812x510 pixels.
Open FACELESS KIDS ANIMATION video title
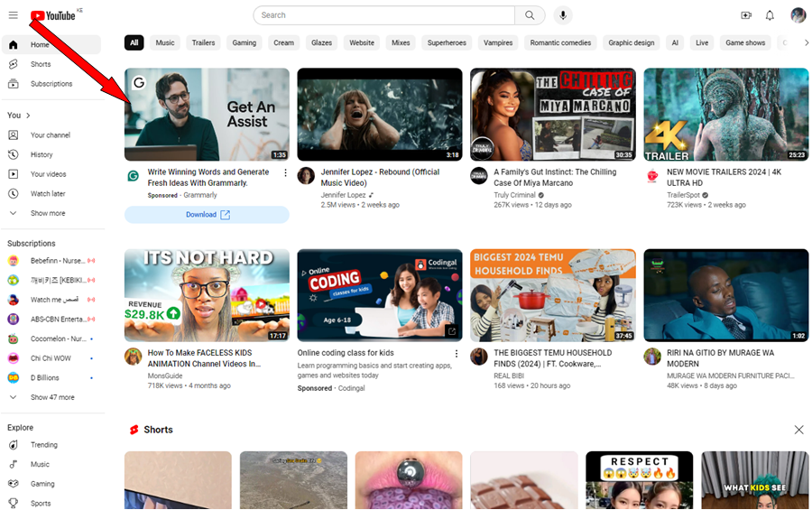point(205,358)
